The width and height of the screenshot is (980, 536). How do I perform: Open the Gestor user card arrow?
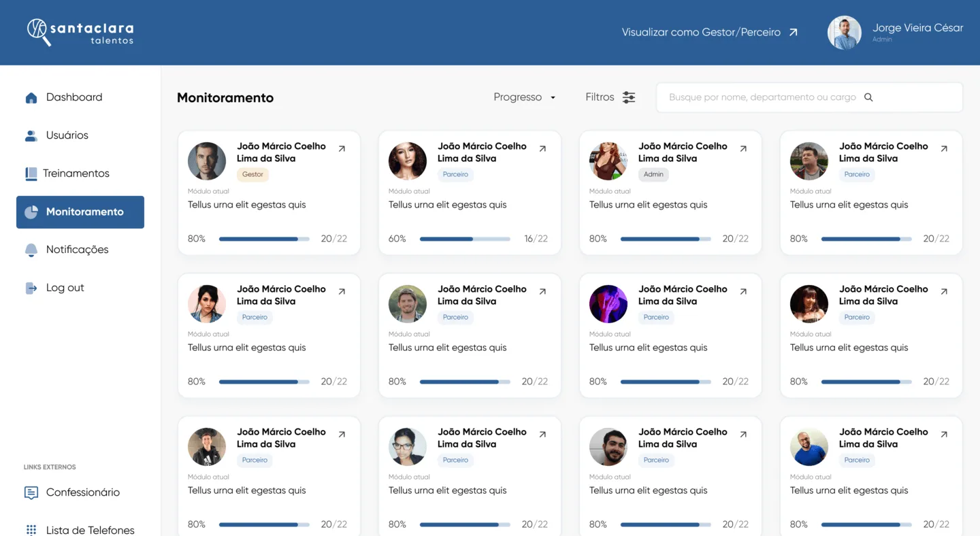[x=342, y=149]
